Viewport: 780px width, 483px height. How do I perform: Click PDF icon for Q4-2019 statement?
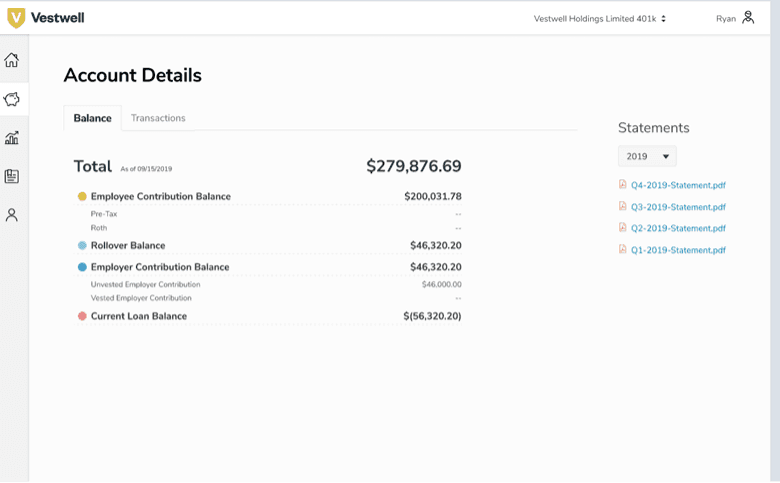623,185
